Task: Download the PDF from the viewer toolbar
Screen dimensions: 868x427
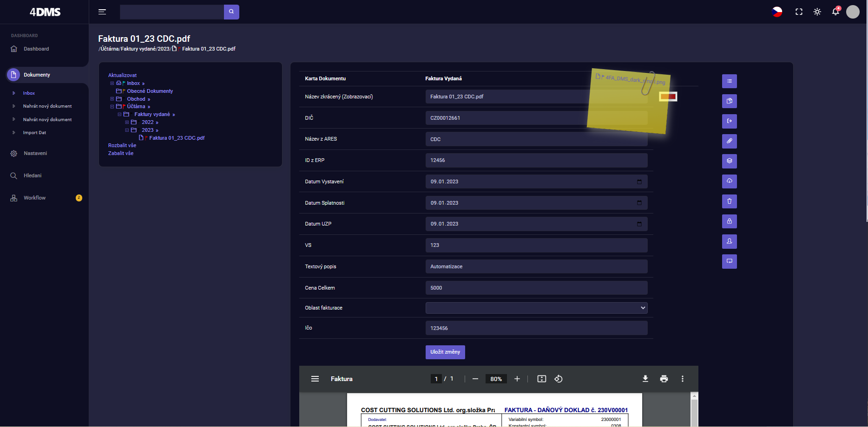Action: click(x=645, y=379)
